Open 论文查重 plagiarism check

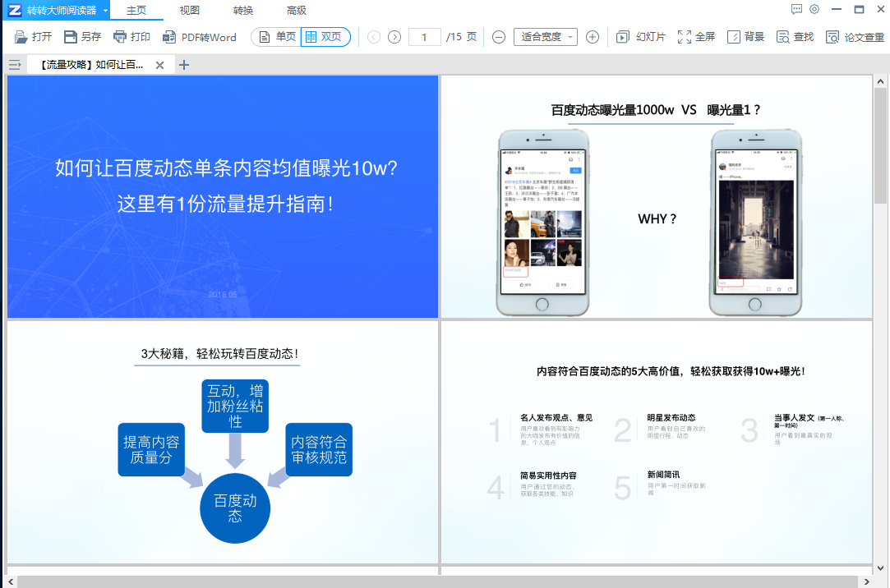click(x=855, y=37)
